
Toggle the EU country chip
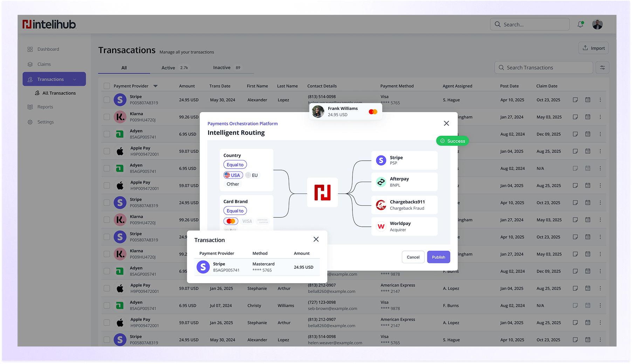252,175
